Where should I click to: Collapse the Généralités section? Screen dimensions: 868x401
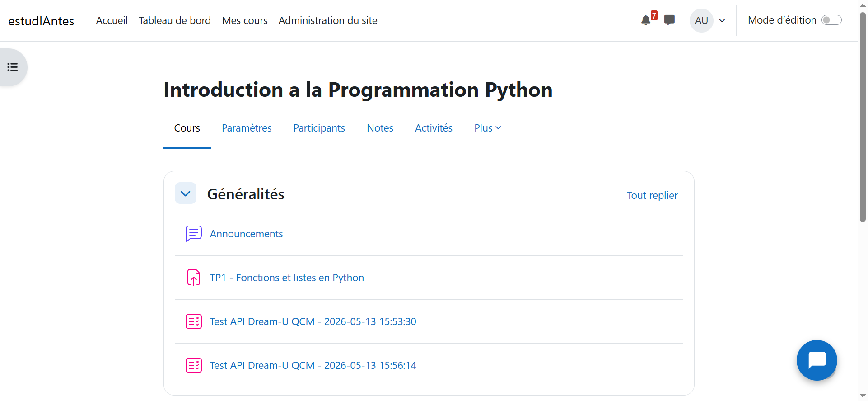(x=186, y=193)
